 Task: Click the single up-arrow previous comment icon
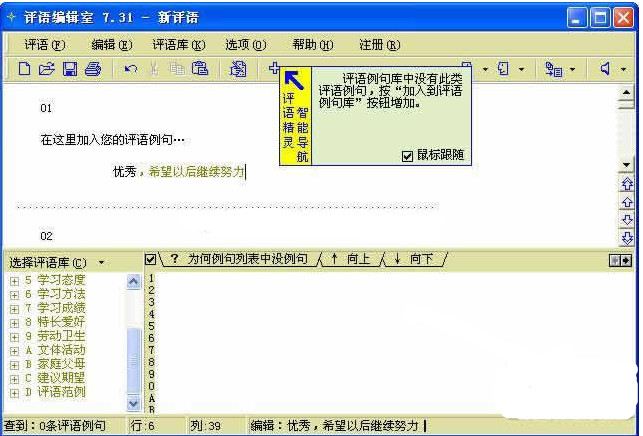(x=627, y=202)
